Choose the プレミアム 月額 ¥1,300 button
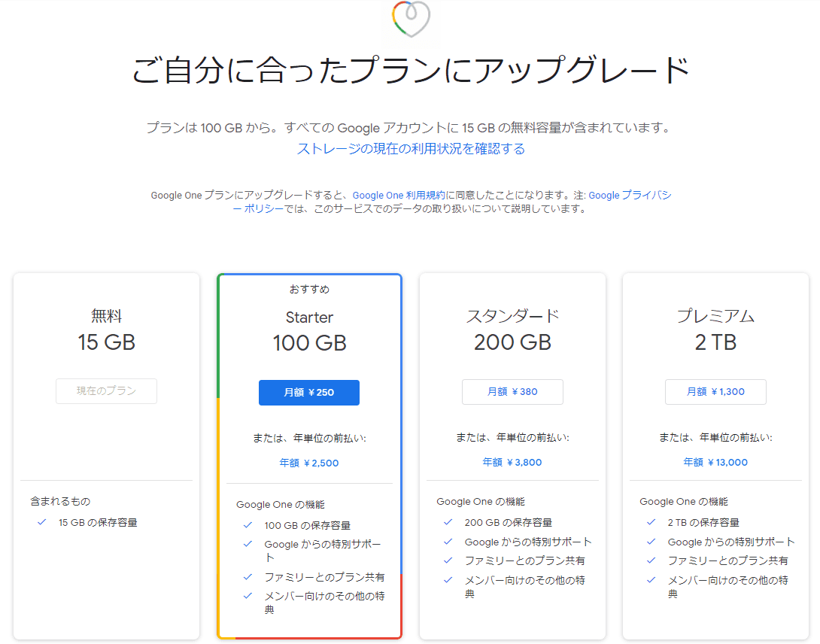The width and height of the screenshot is (820, 644). point(715,392)
